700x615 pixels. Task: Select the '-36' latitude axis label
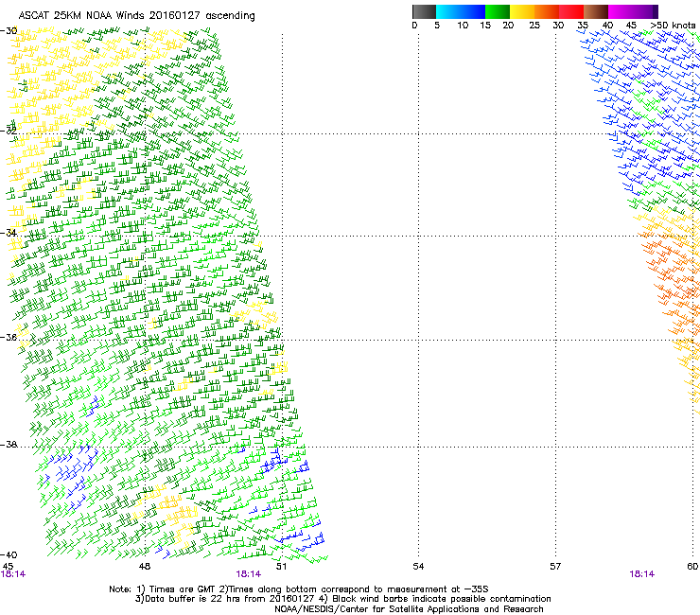(x=9, y=337)
